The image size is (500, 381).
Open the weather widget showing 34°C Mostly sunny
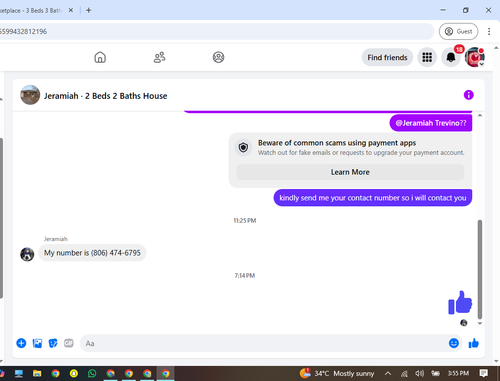(337, 373)
